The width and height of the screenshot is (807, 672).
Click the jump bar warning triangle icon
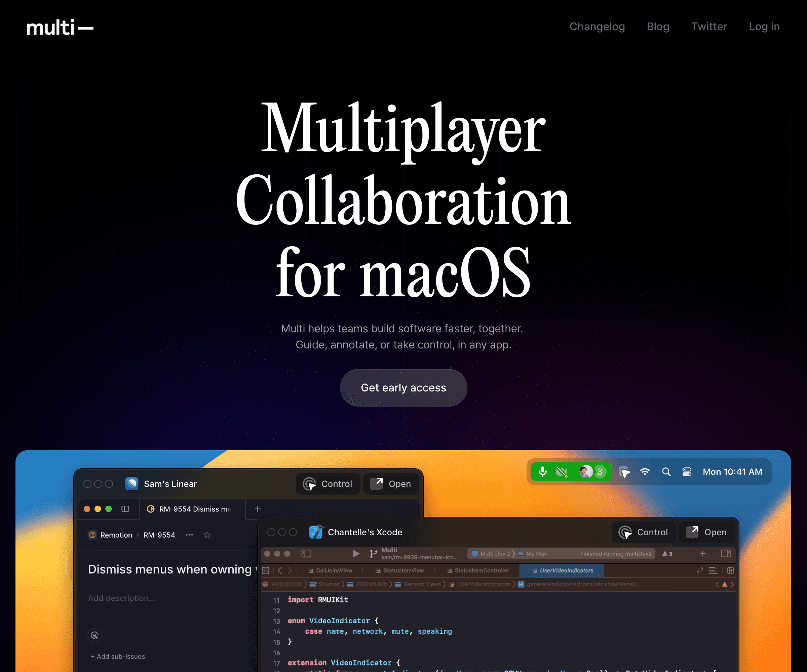click(x=725, y=584)
